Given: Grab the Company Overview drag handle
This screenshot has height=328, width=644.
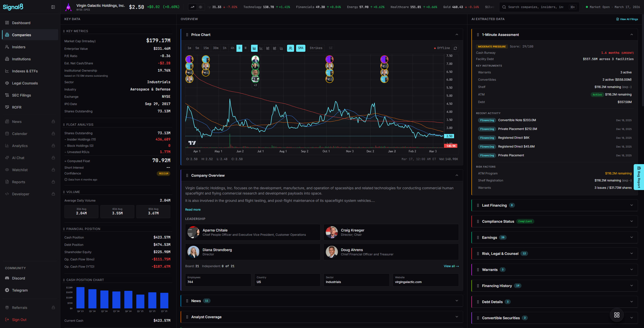Looking at the screenshot, I should tap(187, 175).
